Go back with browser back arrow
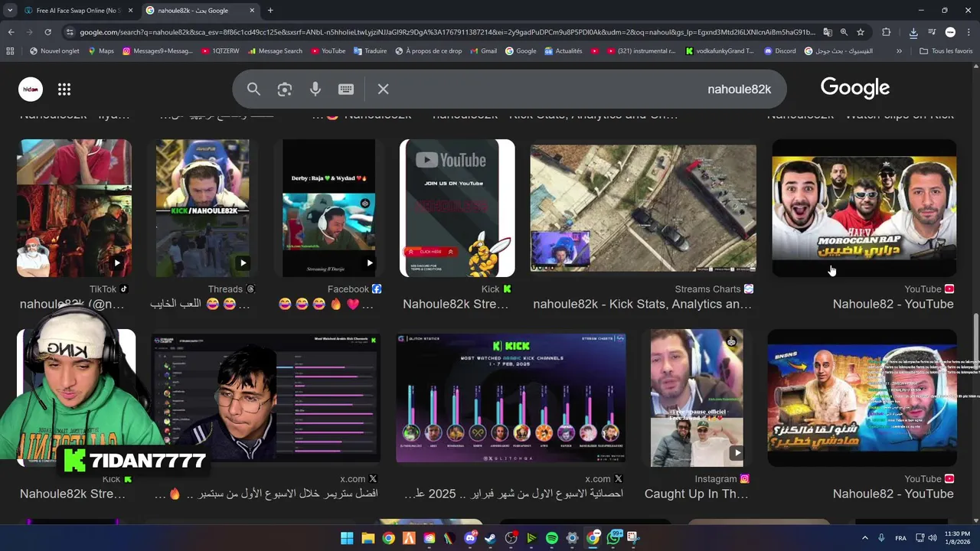Image resolution: width=980 pixels, height=551 pixels. point(11,32)
